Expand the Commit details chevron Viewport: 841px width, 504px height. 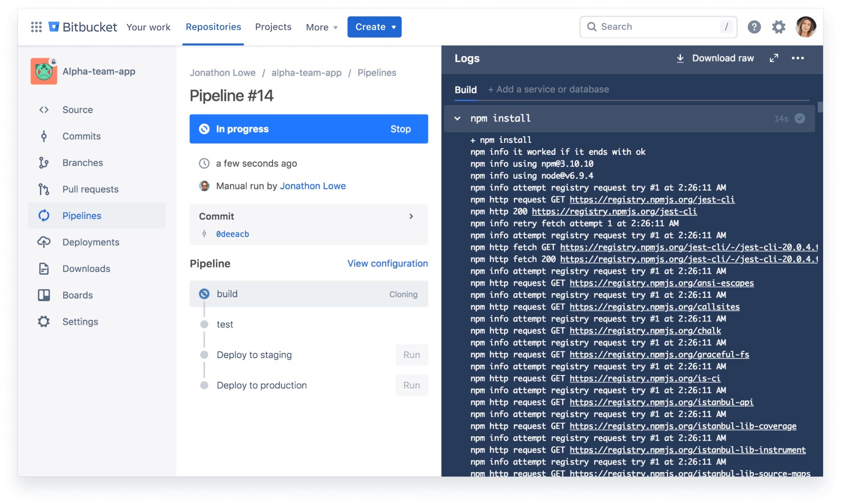point(411,216)
